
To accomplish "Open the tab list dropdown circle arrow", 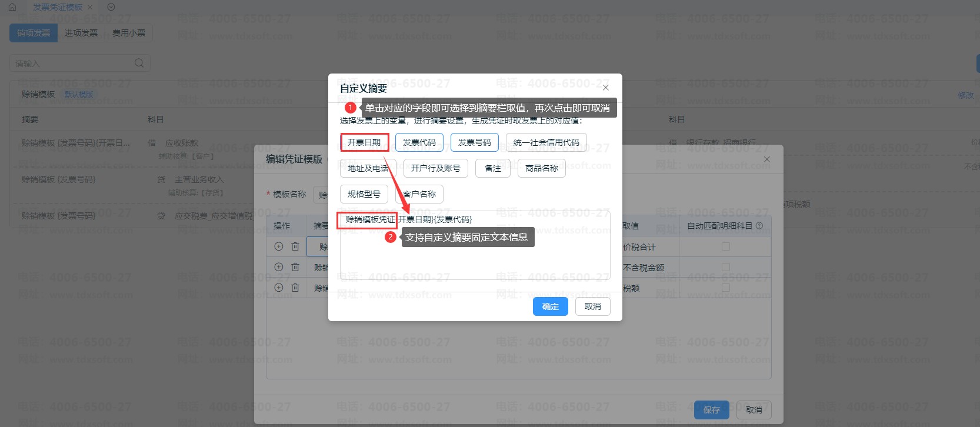I will pos(111,7).
